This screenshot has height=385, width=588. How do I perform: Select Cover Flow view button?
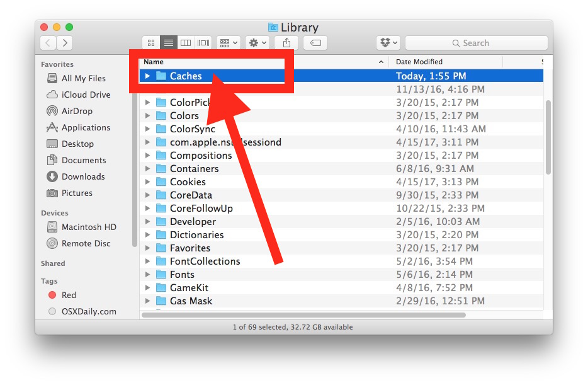pos(203,43)
